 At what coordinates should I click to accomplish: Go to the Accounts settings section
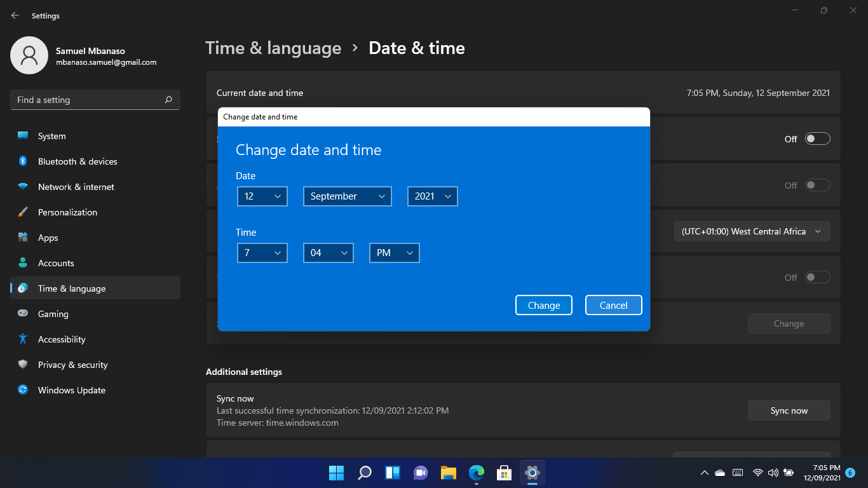[56, 263]
